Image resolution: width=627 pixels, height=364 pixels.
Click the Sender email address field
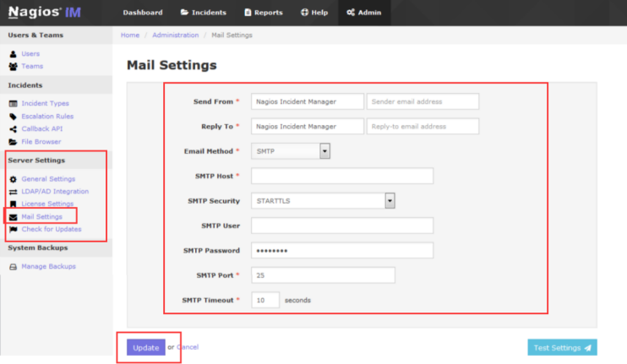(423, 102)
